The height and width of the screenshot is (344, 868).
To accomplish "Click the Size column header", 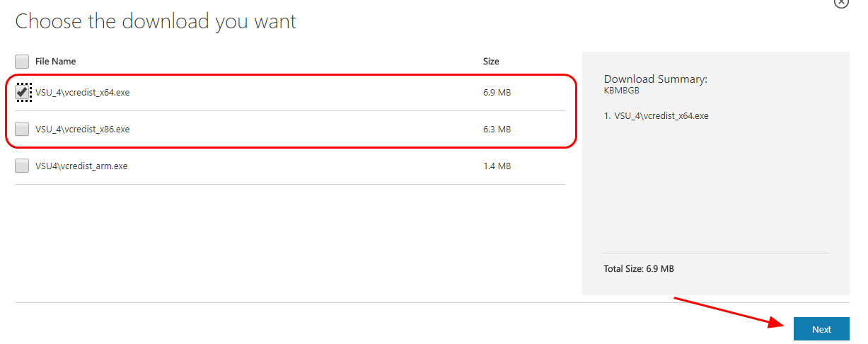I will pos(491,62).
